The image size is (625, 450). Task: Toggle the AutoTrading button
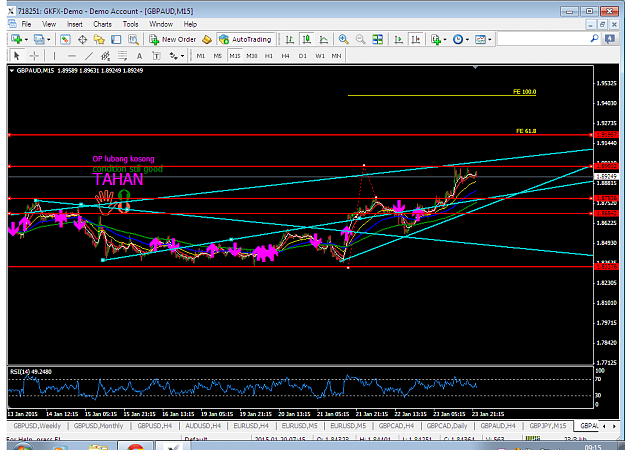246,39
